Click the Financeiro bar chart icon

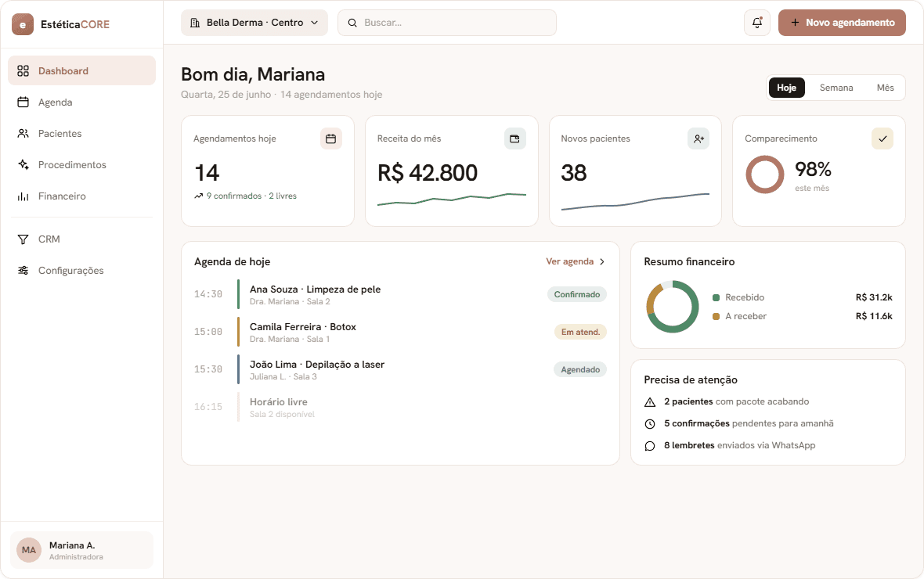(x=23, y=196)
